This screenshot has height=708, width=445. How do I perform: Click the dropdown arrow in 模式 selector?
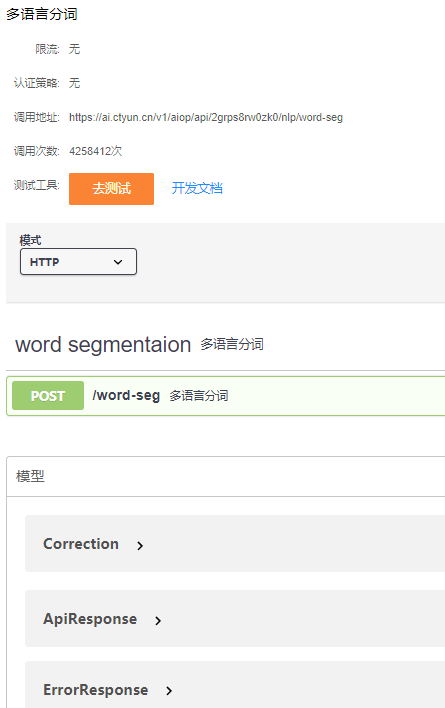(118, 262)
